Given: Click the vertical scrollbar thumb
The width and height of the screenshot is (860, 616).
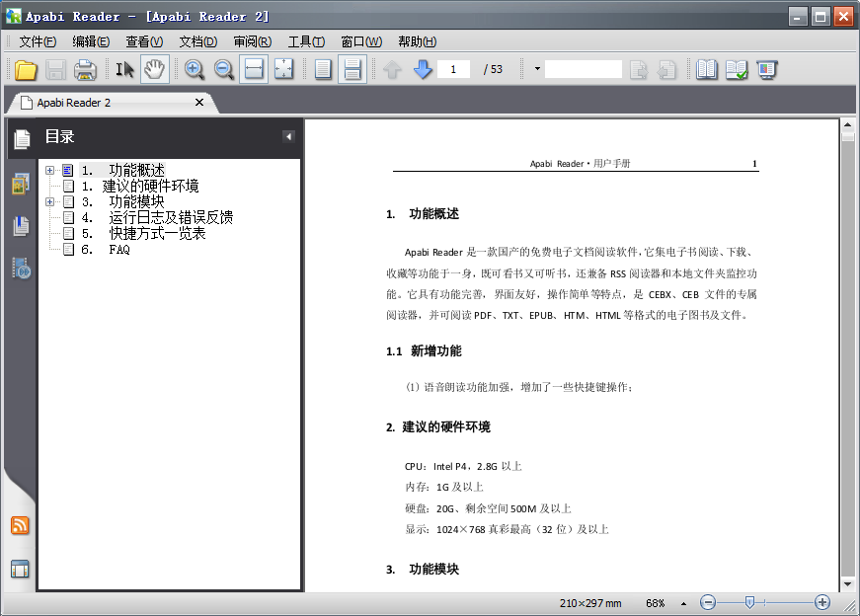Looking at the screenshot, I should pos(847,137).
